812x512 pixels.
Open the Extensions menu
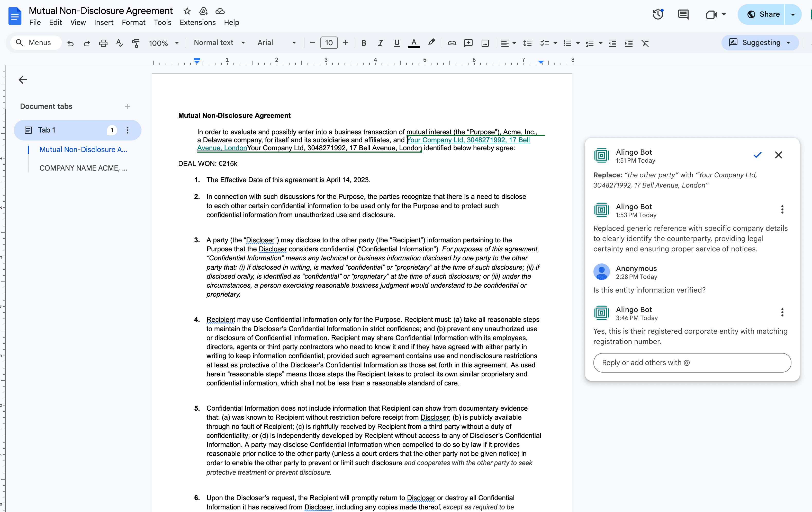197,22
